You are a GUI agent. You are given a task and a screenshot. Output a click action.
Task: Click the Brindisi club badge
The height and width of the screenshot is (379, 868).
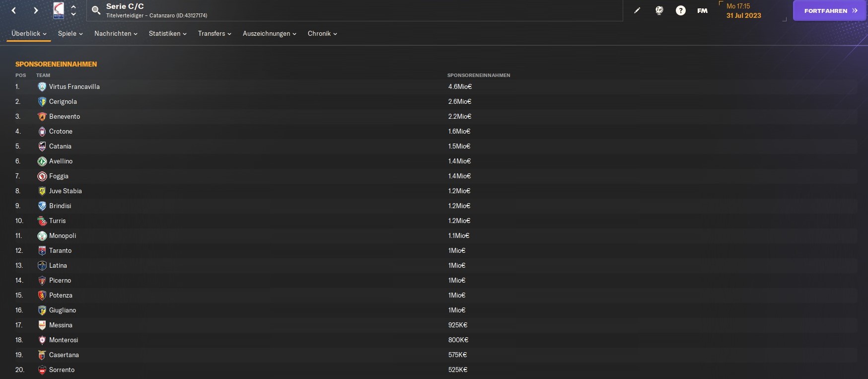42,206
